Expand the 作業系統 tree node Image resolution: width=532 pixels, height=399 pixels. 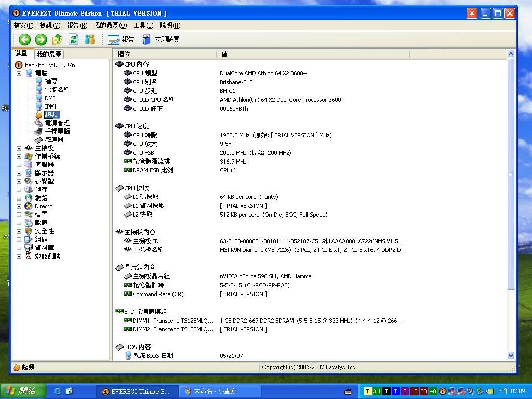(x=19, y=156)
